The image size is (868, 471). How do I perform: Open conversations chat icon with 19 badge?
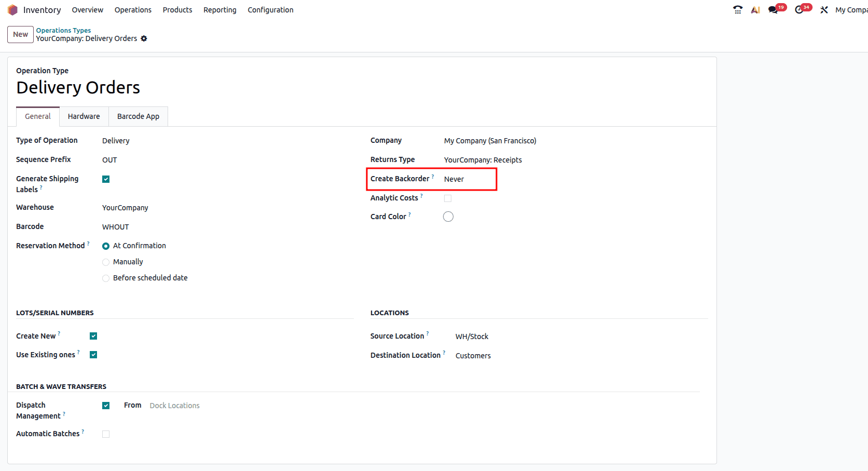pyautogui.click(x=777, y=9)
